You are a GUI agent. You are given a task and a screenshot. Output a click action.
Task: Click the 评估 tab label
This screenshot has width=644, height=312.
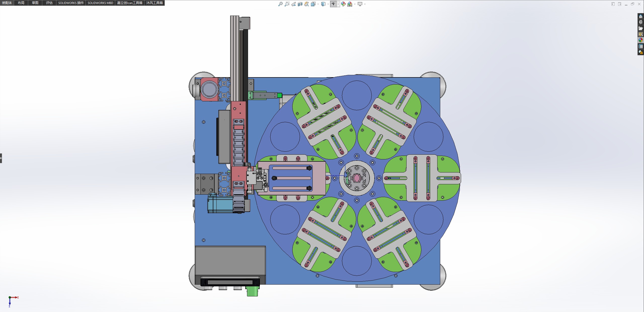(49, 3)
